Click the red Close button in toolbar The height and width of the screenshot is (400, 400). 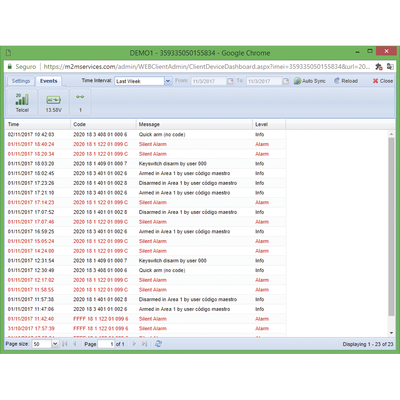(x=383, y=81)
